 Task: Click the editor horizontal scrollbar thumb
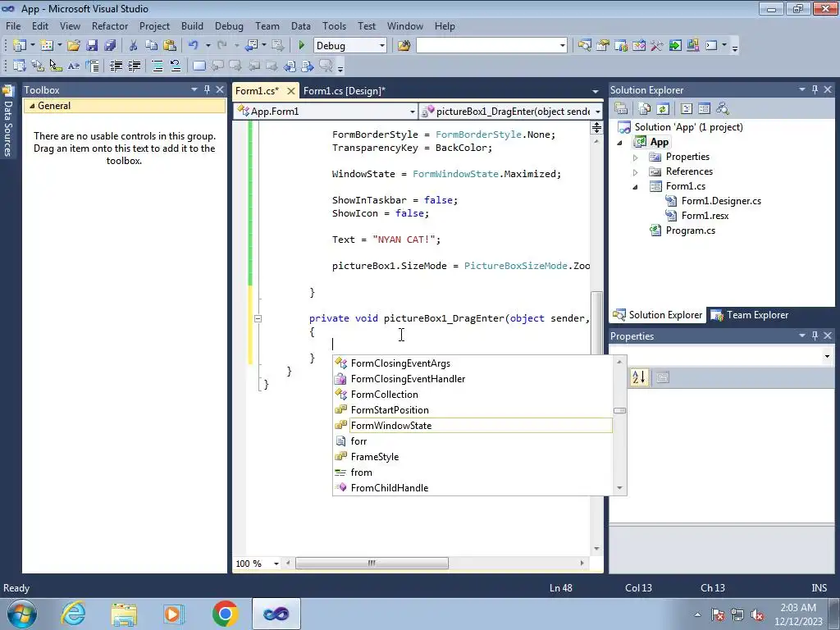pos(372,563)
